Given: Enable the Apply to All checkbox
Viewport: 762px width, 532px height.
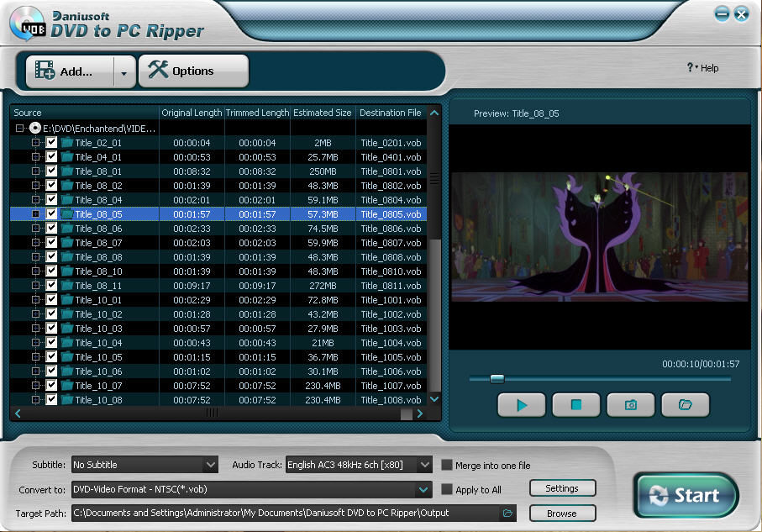Looking at the screenshot, I should tap(447, 489).
